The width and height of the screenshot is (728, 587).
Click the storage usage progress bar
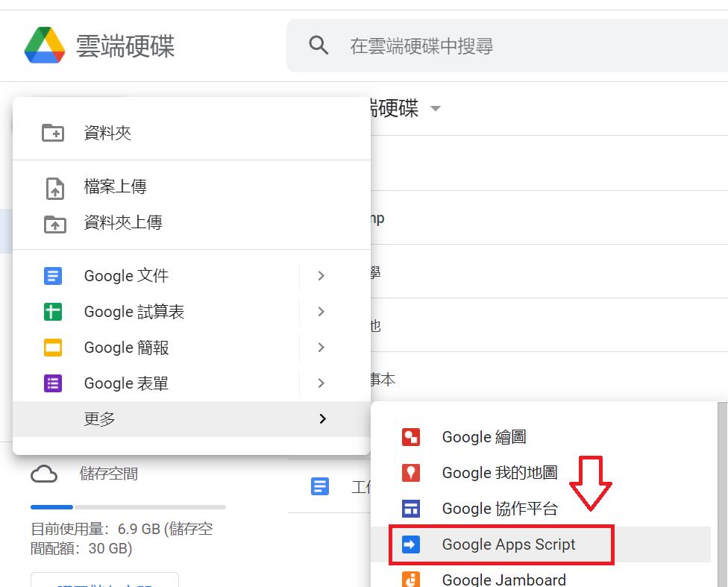[128, 507]
